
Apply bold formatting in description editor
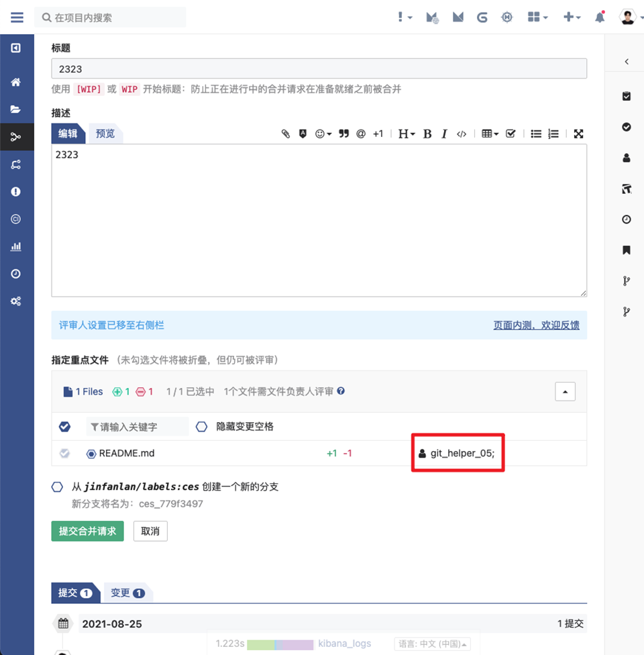click(x=427, y=134)
